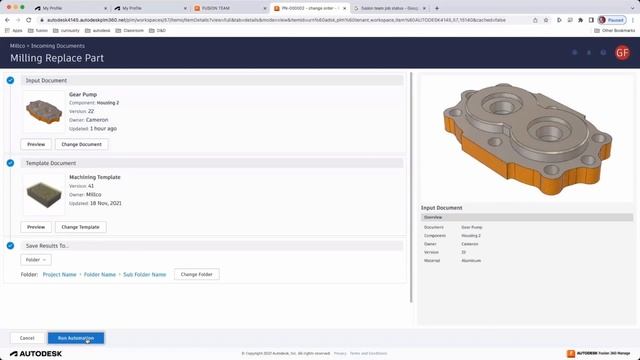Click the browser address bar URL

[x=276, y=20]
